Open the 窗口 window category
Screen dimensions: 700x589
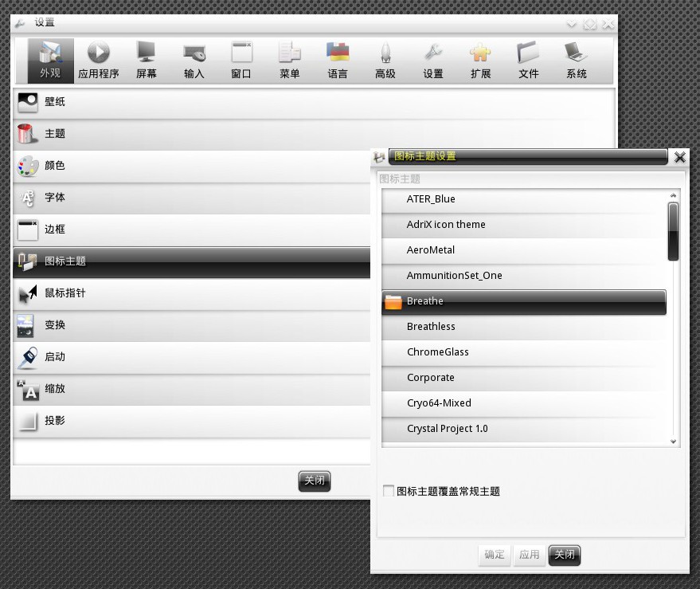241,61
